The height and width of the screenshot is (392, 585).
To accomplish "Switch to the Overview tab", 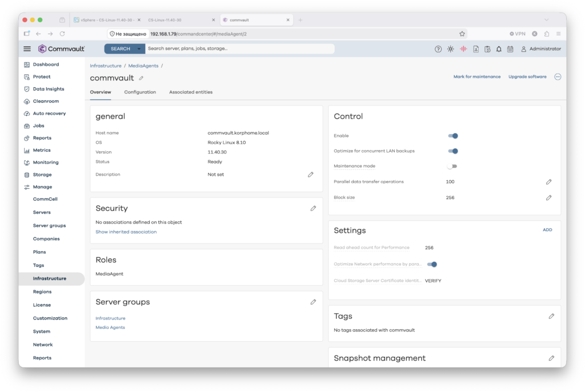I will 101,92.
